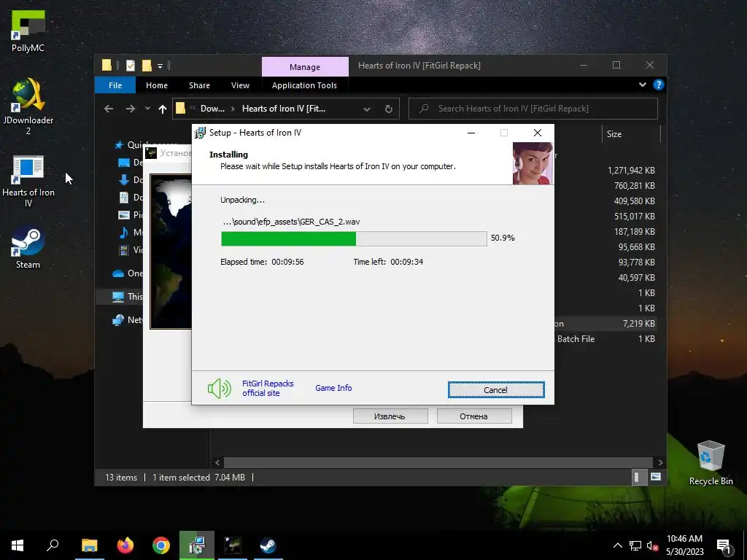747x560 pixels.
Task: Open the notification center icon
Action: (x=724, y=546)
